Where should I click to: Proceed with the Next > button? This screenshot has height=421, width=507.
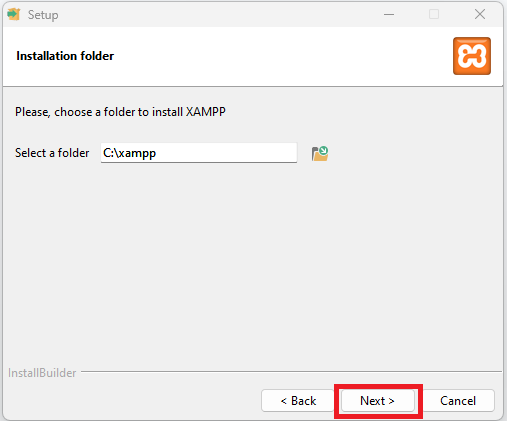pyautogui.click(x=377, y=401)
